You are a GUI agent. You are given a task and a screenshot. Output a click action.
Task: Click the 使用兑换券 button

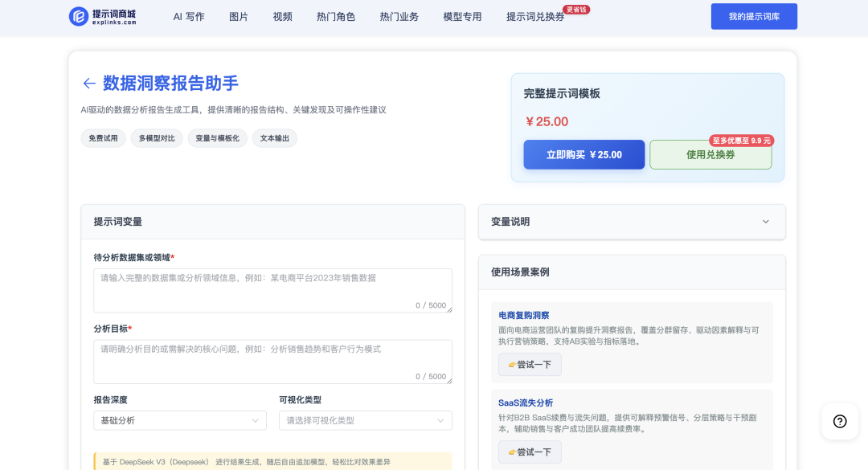pos(710,155)
